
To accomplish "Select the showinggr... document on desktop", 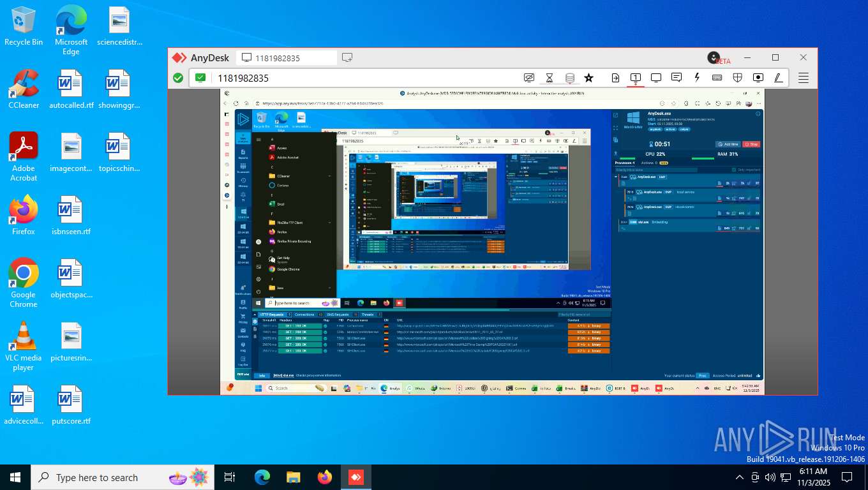I will pos(119,89).
